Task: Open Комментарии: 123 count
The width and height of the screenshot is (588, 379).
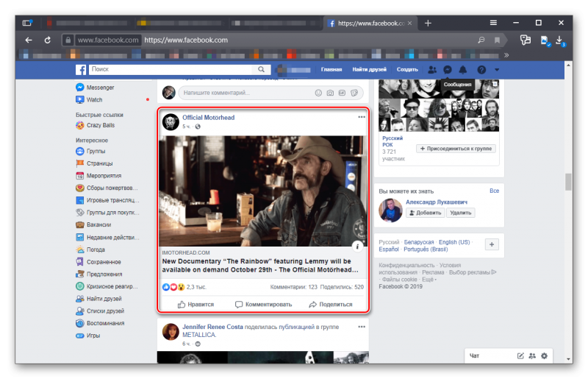Action: coord(293,287)
